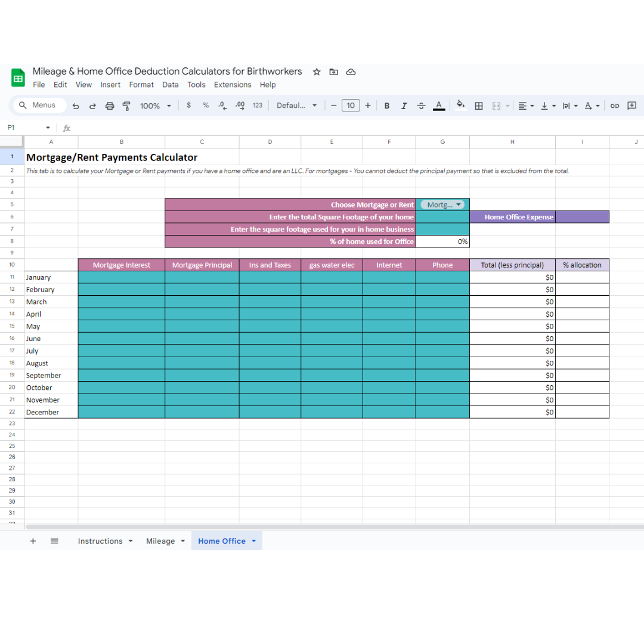Toggle bold formatting
Screen dimensions: 644x644
[x=387, y=106]
